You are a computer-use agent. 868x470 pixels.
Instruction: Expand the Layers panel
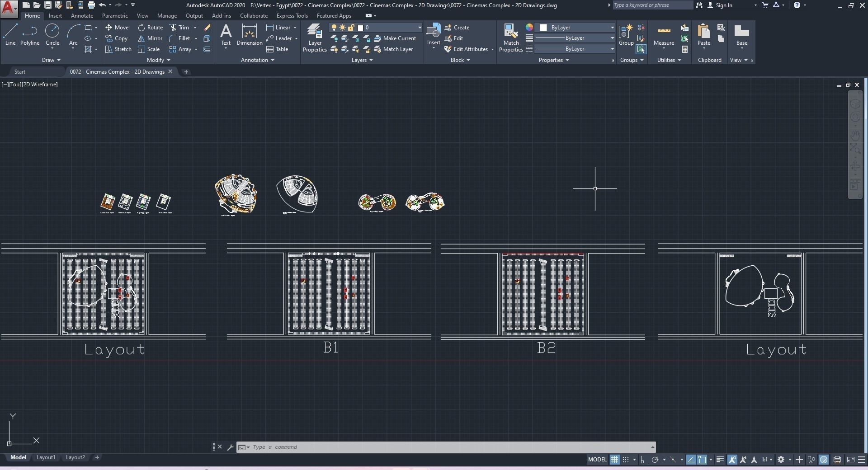(362, 60)
